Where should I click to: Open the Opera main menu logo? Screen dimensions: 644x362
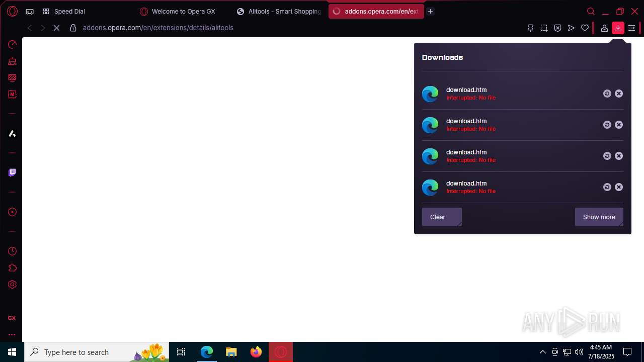(x=12, y=11)
